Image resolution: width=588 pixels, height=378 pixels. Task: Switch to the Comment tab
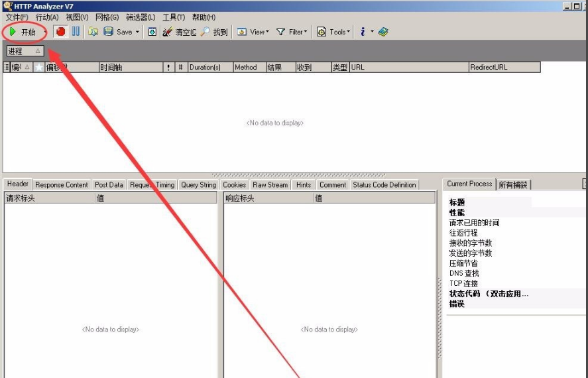(x=333, y=185)
